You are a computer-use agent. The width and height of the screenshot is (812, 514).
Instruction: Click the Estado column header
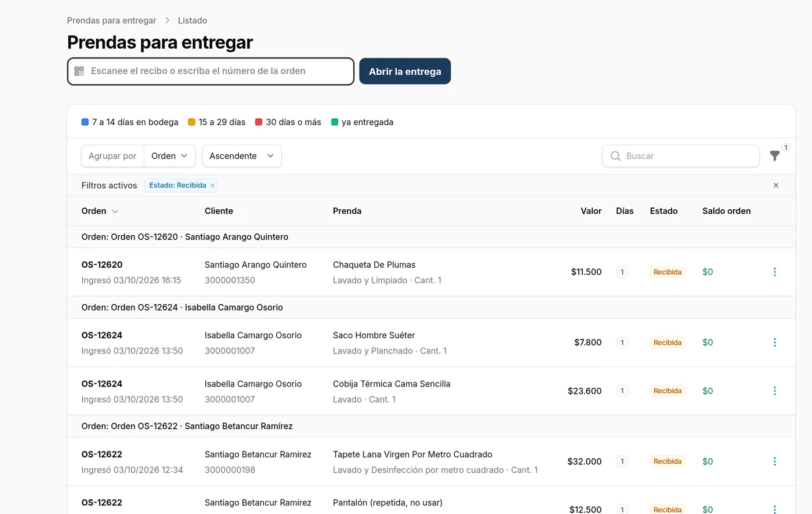point(664,211)
